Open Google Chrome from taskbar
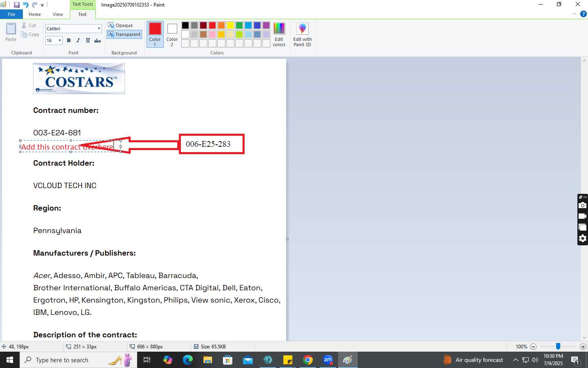 tap(308, 360)
